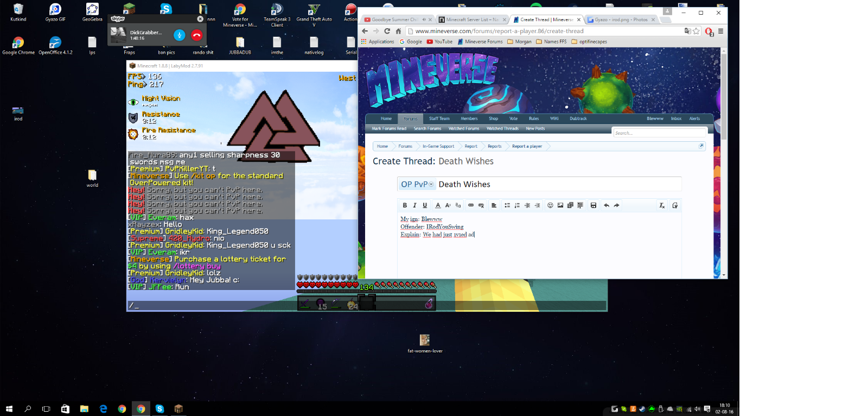Click the translate icon in address bar
Image resolution: width=868 pixels, height=416 pixels.
coord(687,31)
